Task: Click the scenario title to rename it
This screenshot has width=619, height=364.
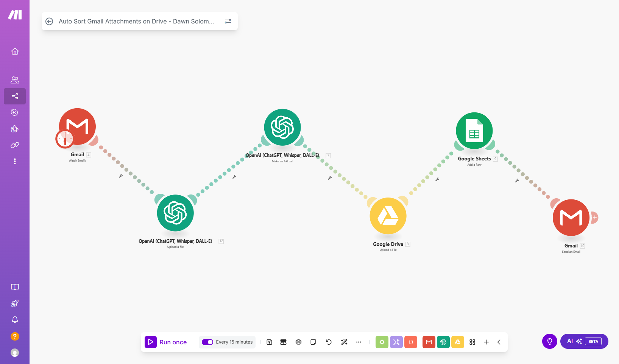Action: point(136,21)
